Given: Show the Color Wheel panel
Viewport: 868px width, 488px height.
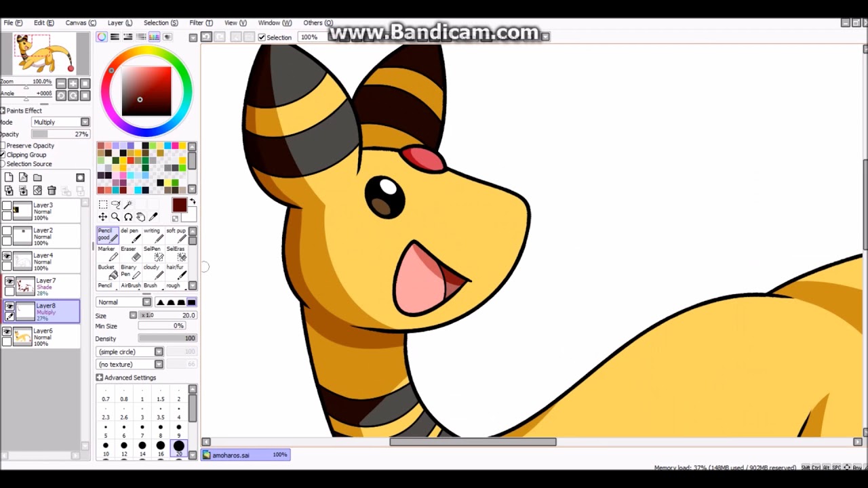Looking at the screenshot, I should point(102,37).
